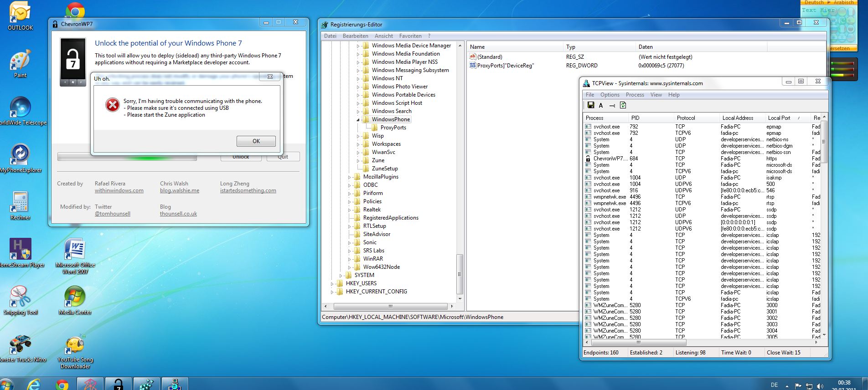
Task: Expand the Zune registry key
Action: click(x=358, y=160)
